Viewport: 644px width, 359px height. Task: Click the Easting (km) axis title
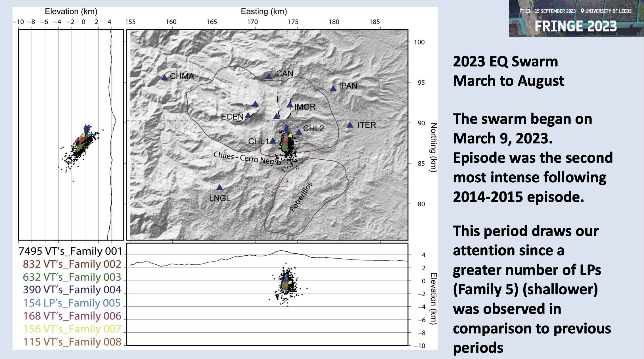[x=264, y=12]
